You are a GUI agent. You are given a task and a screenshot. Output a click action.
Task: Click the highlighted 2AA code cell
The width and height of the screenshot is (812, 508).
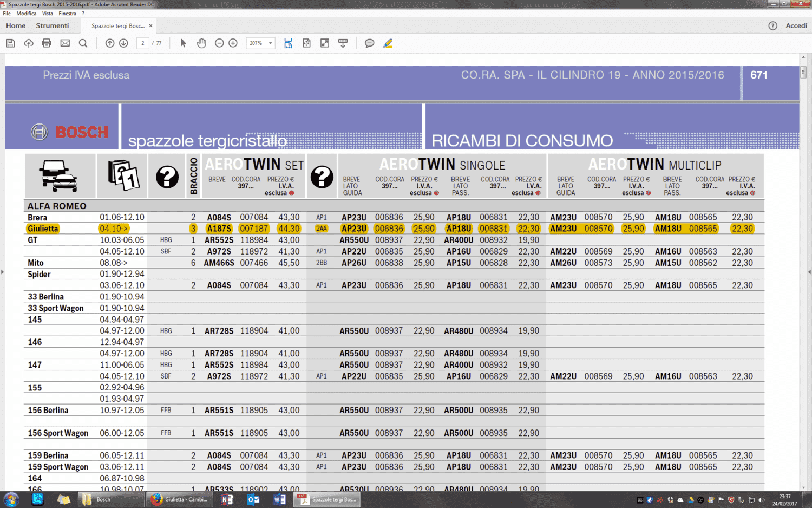(322, 229)
